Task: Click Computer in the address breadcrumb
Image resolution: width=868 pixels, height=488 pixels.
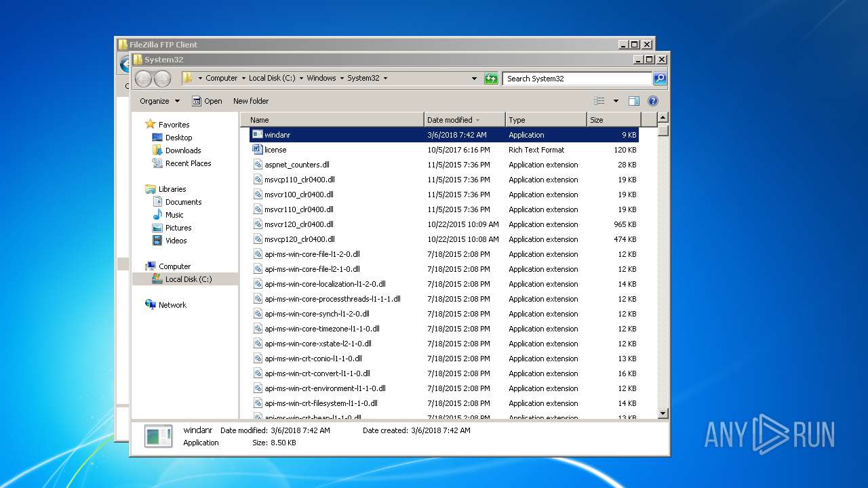Action: coord(222,79)
